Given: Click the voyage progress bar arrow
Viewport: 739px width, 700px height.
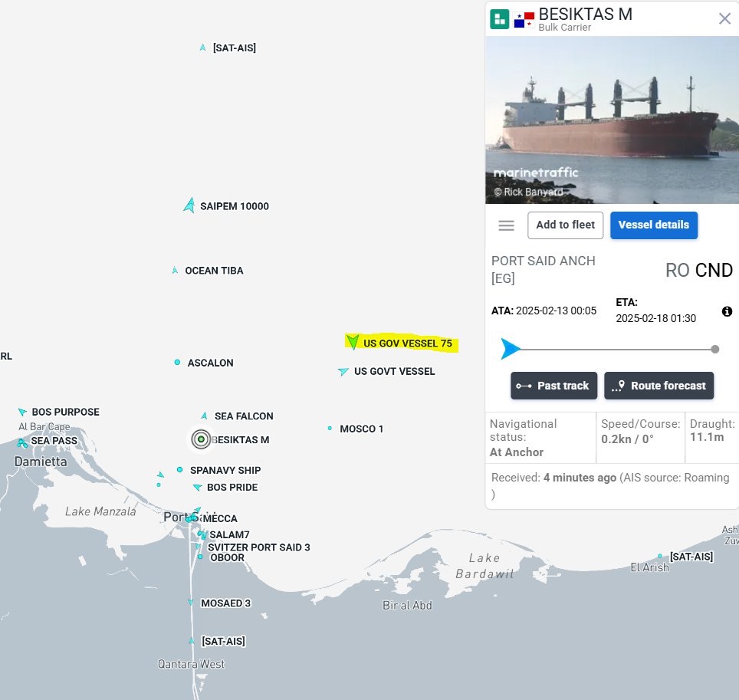Looking at the screenshot, I should coord(510,349).
